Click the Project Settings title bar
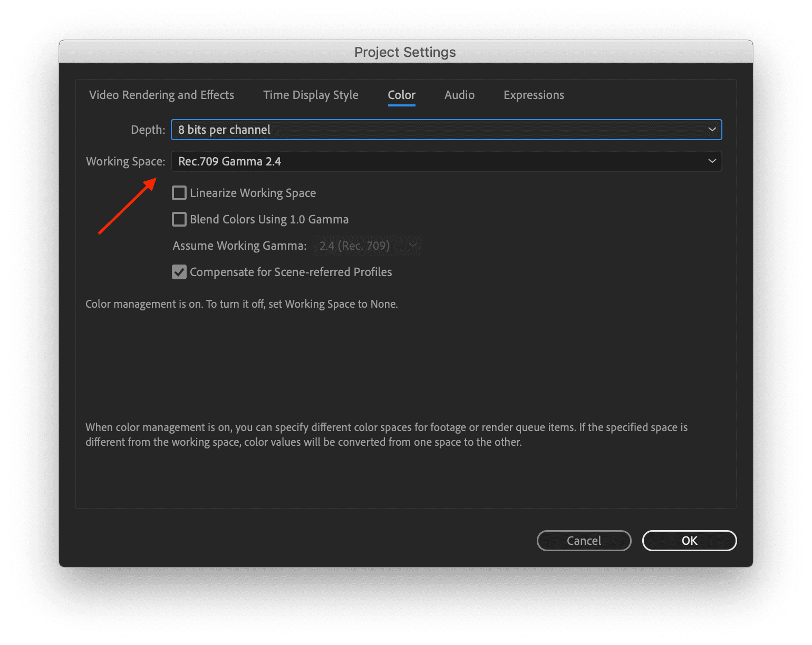The width and height of the screenshot is (812, 645). click(405, 52)
